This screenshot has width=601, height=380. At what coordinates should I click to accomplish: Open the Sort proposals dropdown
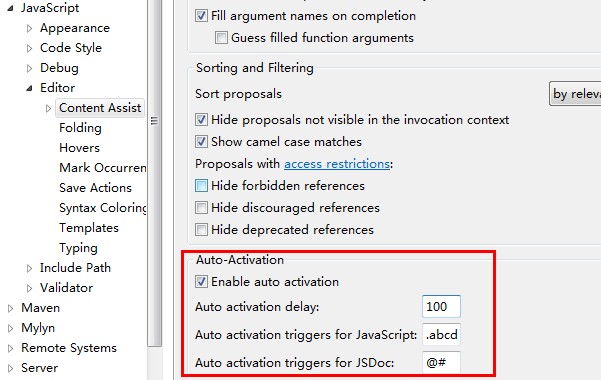[x=575, y=93]
